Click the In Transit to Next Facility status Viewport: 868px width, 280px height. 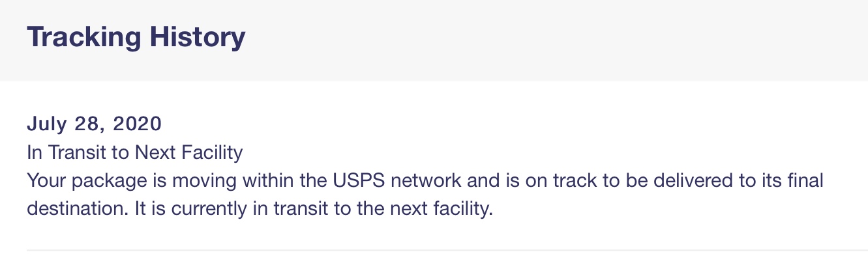(x=134, y=152)
